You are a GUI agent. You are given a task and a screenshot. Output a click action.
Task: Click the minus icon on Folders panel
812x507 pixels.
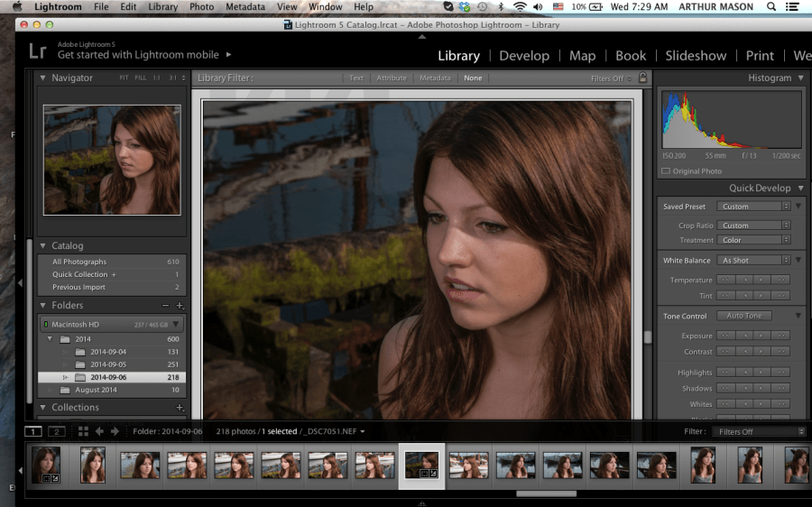coord(165,306)
